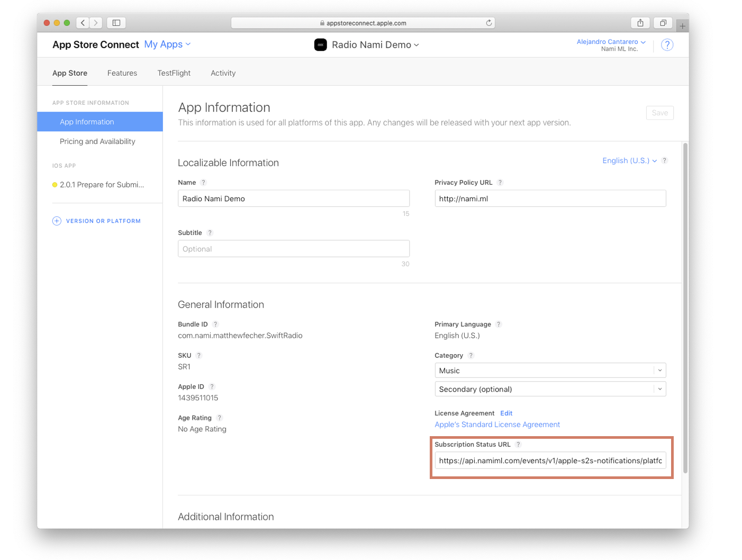Reload the page using refresh icon

(x=489, y=23)
